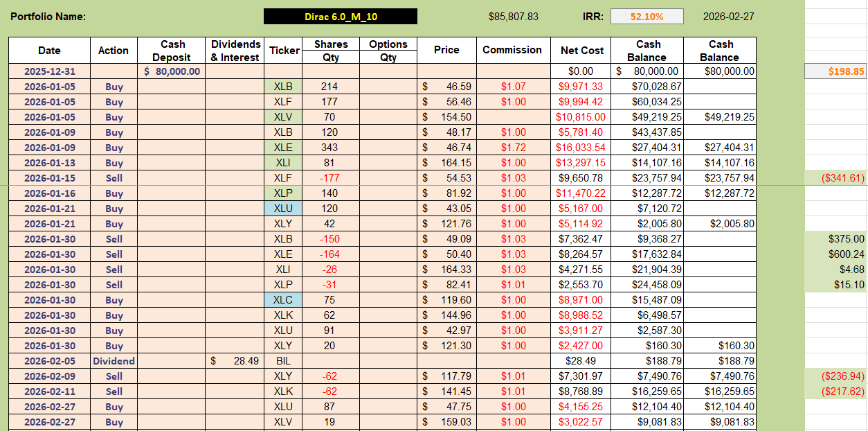Select the -26 shares quantity cell

pyautogui.click(x=331, y=270)
